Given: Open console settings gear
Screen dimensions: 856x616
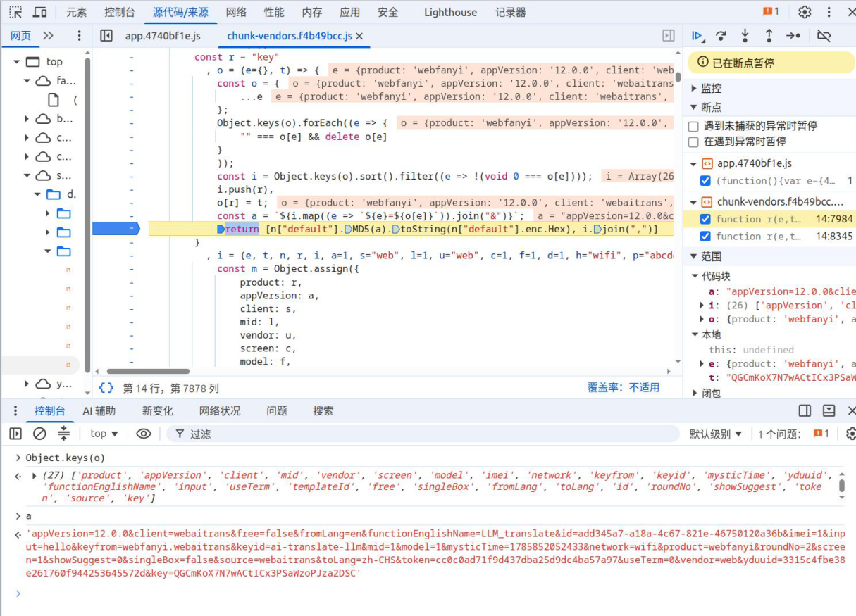Looking at the screenshot, I should tap(850, 434).
